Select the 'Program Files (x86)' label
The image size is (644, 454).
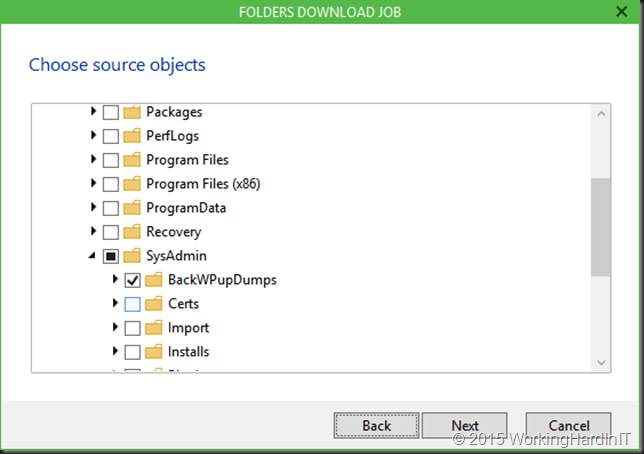tap(203, 184)
